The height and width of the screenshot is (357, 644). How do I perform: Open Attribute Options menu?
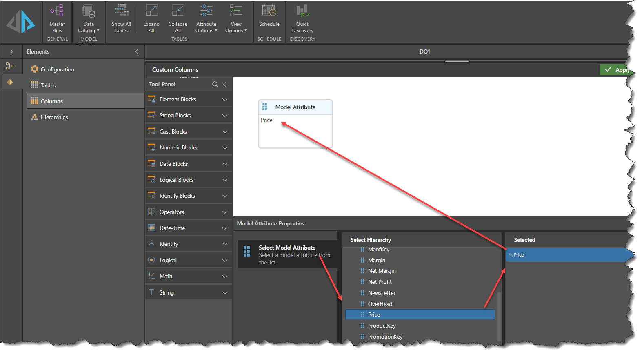(x=207, y=19)
